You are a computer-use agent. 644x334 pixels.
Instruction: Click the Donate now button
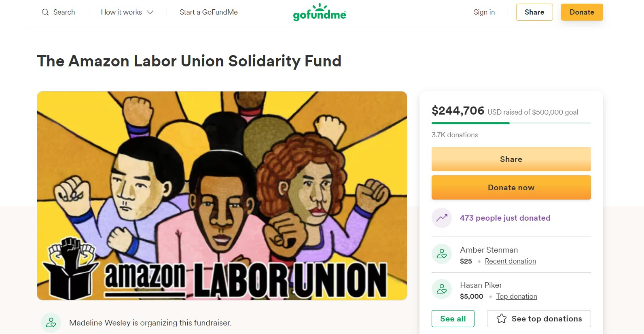click(x=511, y=187)
